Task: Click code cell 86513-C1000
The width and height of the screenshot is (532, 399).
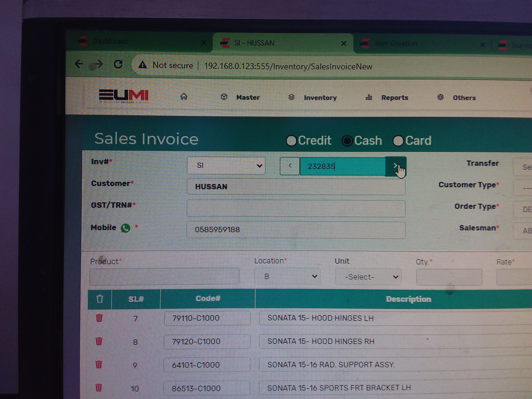Action: click(207, 388)
